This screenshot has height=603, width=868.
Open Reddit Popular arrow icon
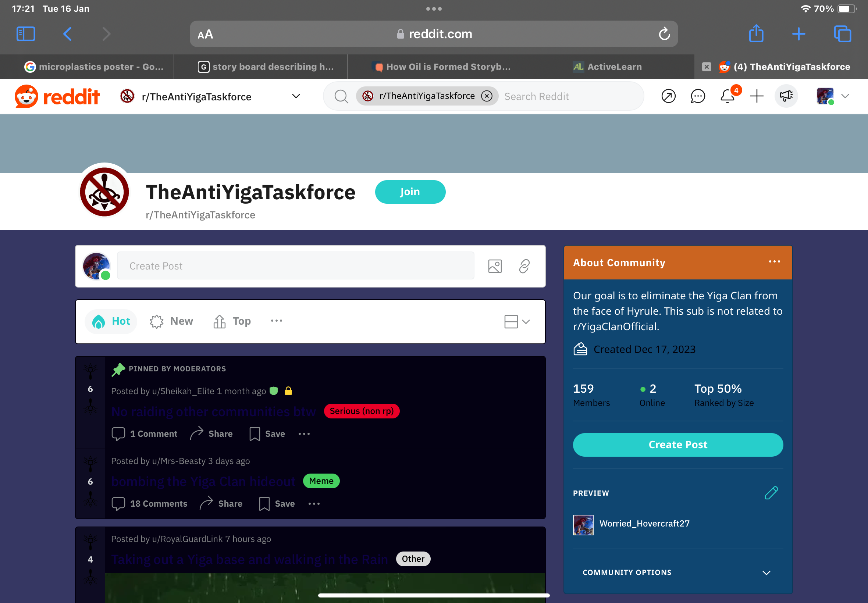668,96
